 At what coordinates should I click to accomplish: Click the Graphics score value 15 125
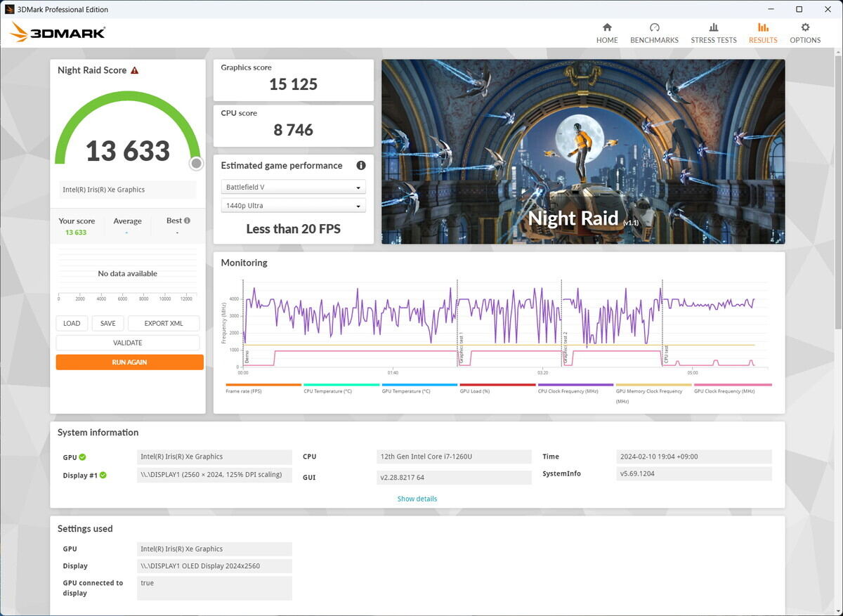point(294,84)
